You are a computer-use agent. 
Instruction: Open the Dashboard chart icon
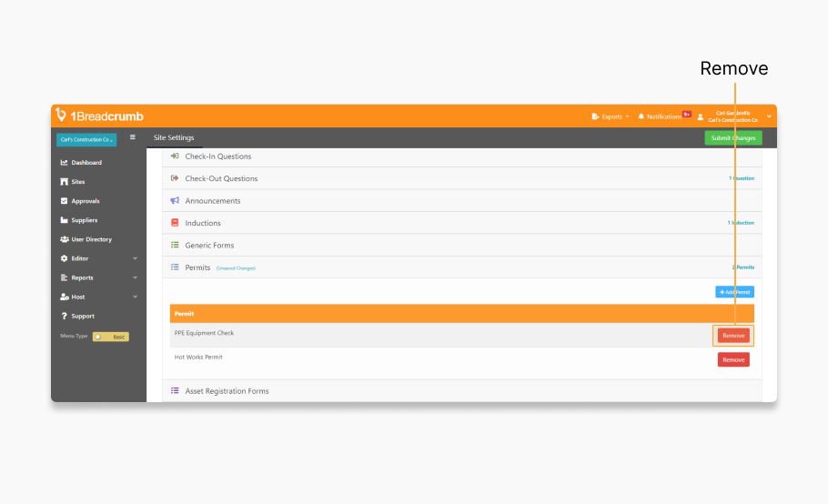64,163
